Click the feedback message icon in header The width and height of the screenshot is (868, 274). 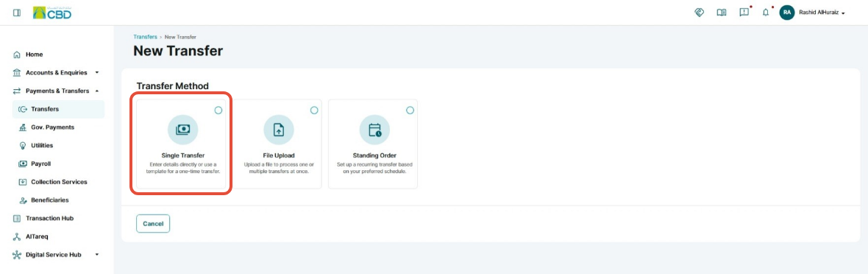point(744,13)
